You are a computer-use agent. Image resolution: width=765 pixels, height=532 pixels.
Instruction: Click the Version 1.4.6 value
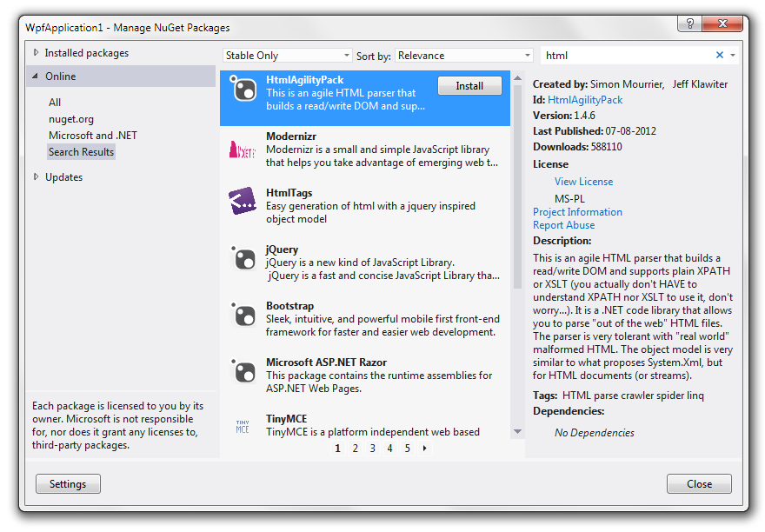coord(584,116)
